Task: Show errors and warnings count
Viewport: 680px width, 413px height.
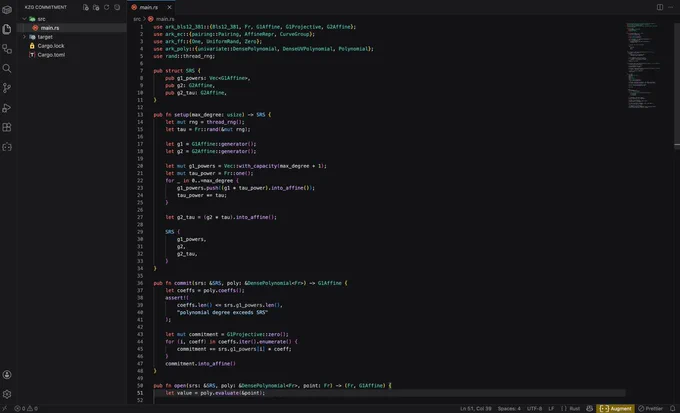Action: pyautogui.click(x=26, y=409)
